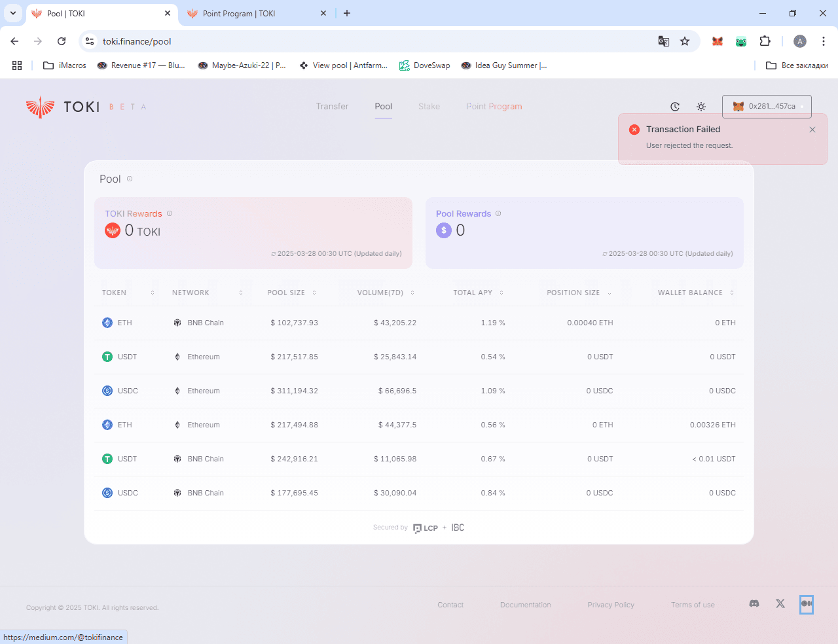Close the Pool | TOKI browser tab

point(168,13)
